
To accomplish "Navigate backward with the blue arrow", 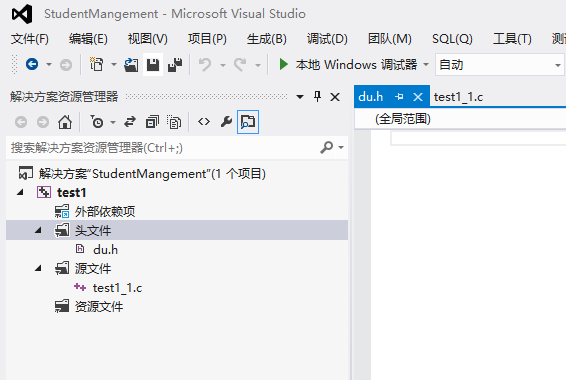I will (x=32, y=65).
